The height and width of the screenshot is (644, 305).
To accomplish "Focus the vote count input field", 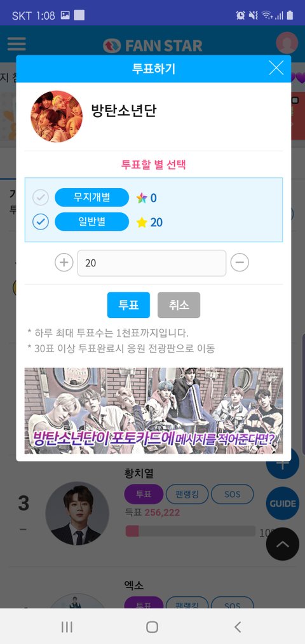I will click(x=152, y=263).
